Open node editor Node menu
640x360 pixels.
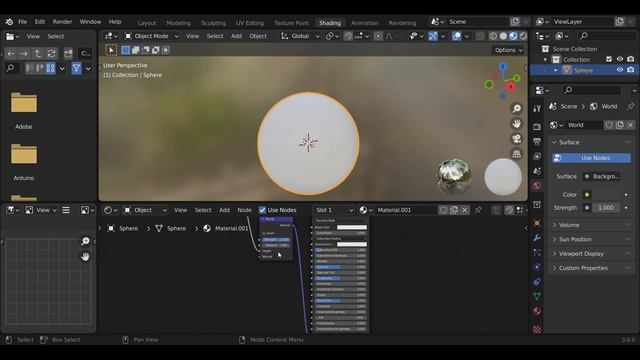point(244,210)
